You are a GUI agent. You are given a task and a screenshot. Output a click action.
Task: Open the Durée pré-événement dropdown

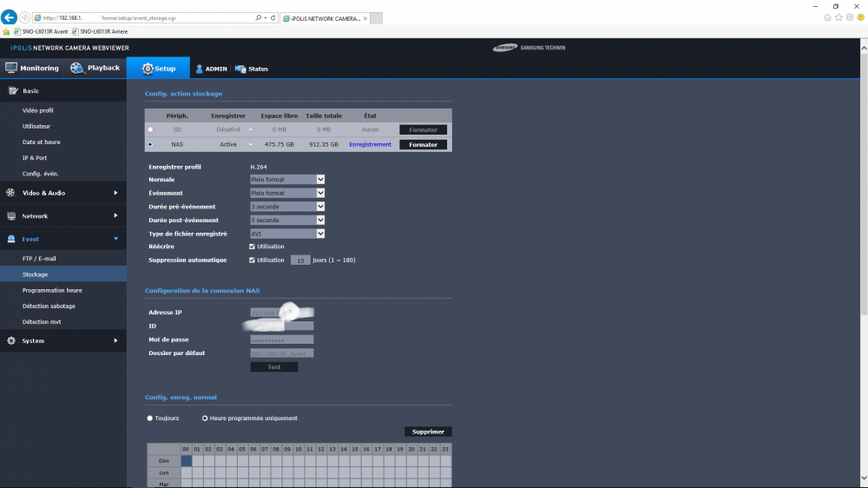pos(320,207)
